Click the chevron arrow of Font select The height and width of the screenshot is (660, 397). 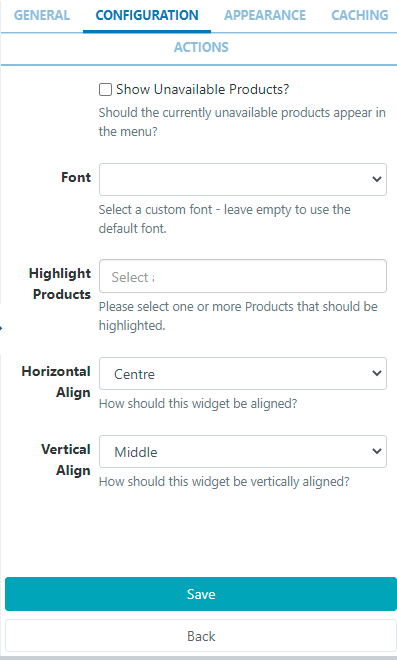pyautogui.click(x=376, y=179)
